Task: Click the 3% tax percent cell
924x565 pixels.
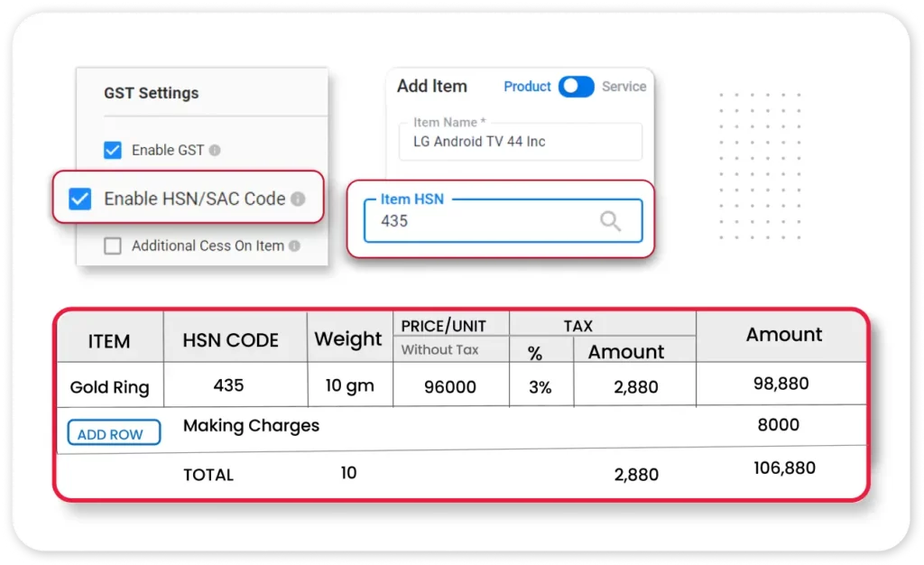Action: (x=541, y=386)
